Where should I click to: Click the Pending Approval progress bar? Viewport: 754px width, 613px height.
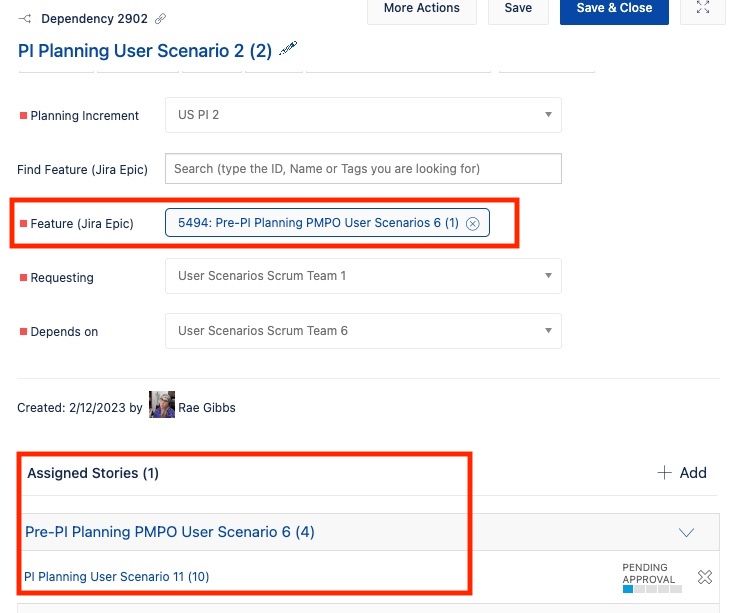(x=652, y=589)
